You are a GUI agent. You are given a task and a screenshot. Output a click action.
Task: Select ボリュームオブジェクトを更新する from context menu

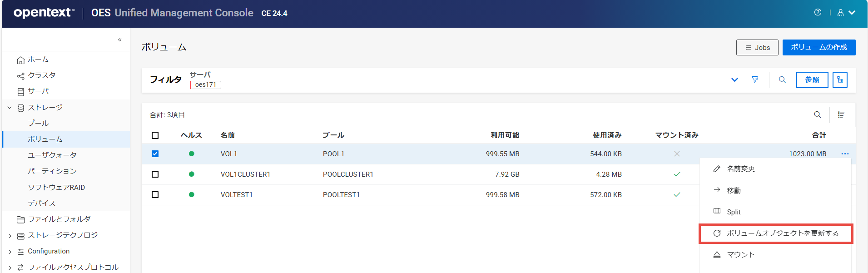pos(782,233)
